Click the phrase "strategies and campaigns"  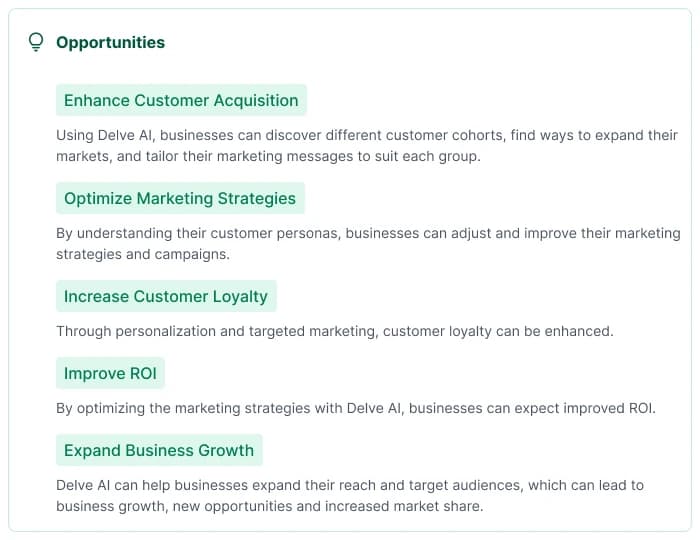coord(142,254)
